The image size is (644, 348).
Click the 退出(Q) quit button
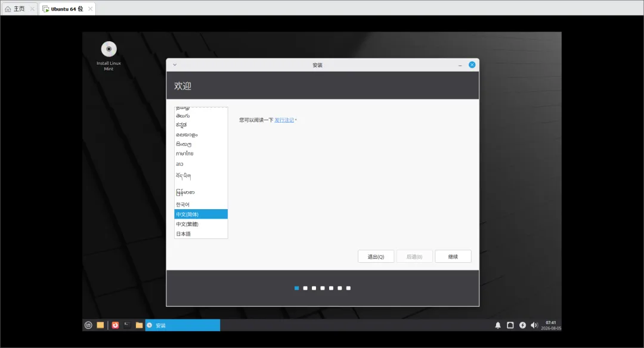tap(376, 256)
